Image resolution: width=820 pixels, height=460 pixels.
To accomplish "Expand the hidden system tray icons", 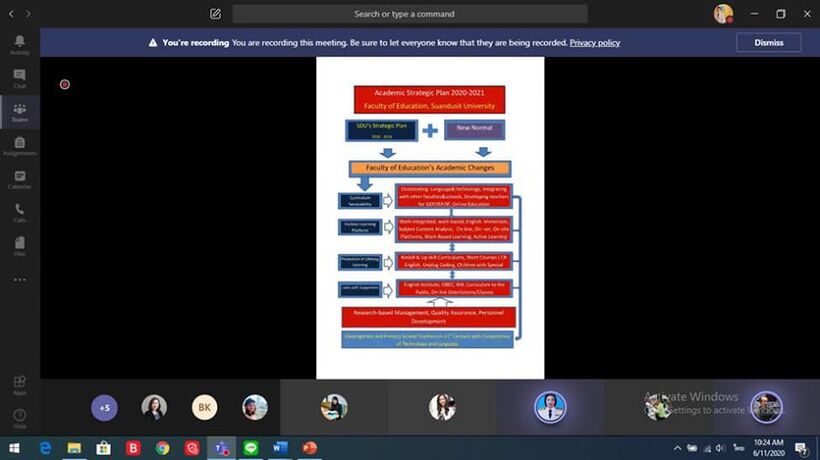I will (x=677, y=448).
